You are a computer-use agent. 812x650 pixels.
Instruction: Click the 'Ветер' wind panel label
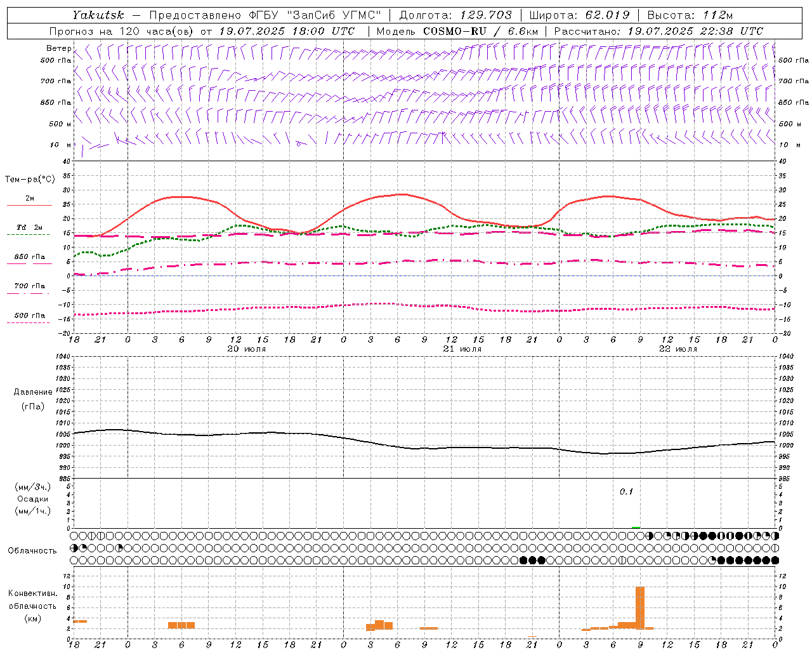tap(59, 48)
